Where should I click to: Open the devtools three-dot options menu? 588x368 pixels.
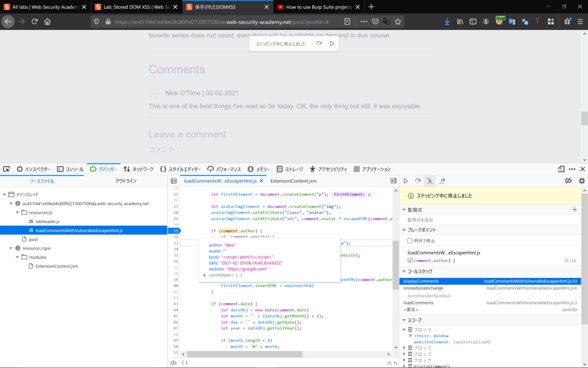point(572,169)
